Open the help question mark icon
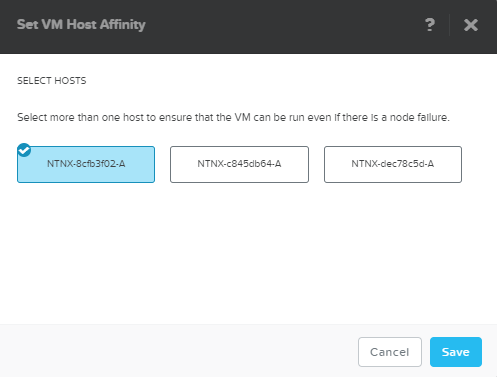 (x=430, y=25)
